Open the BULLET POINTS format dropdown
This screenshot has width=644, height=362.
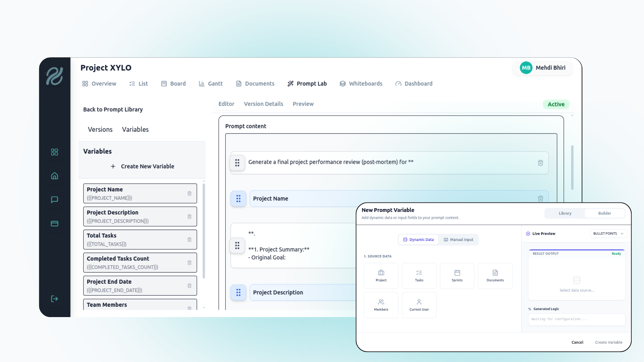coord(608,233)
